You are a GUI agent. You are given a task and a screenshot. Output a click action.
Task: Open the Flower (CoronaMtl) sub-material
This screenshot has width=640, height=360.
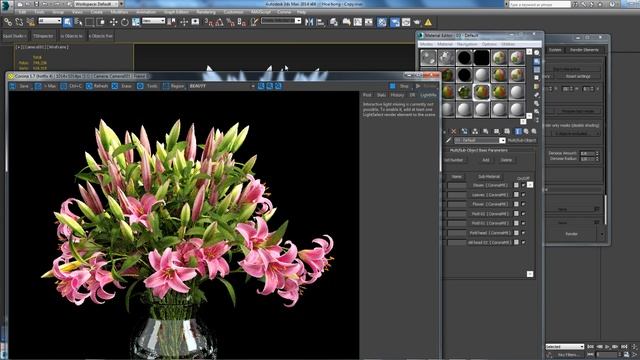[489, 204]
